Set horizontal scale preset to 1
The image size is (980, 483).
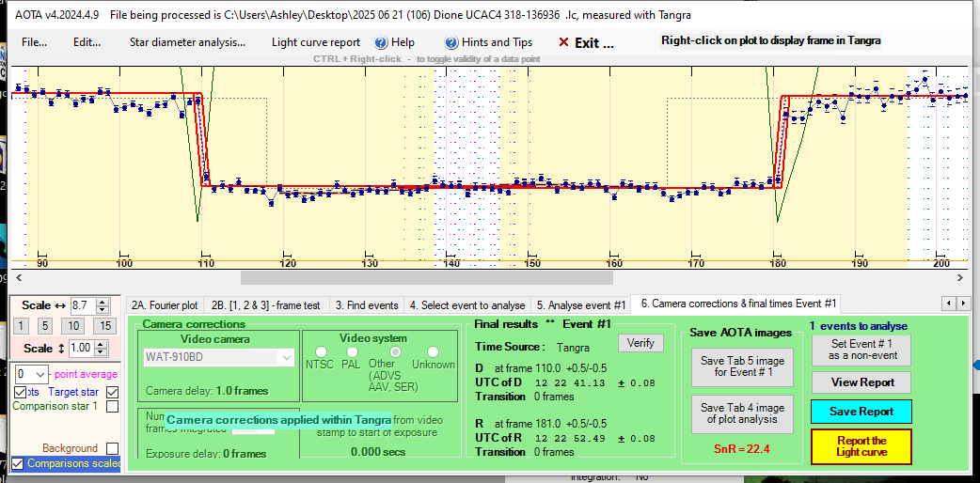(21, 325)
